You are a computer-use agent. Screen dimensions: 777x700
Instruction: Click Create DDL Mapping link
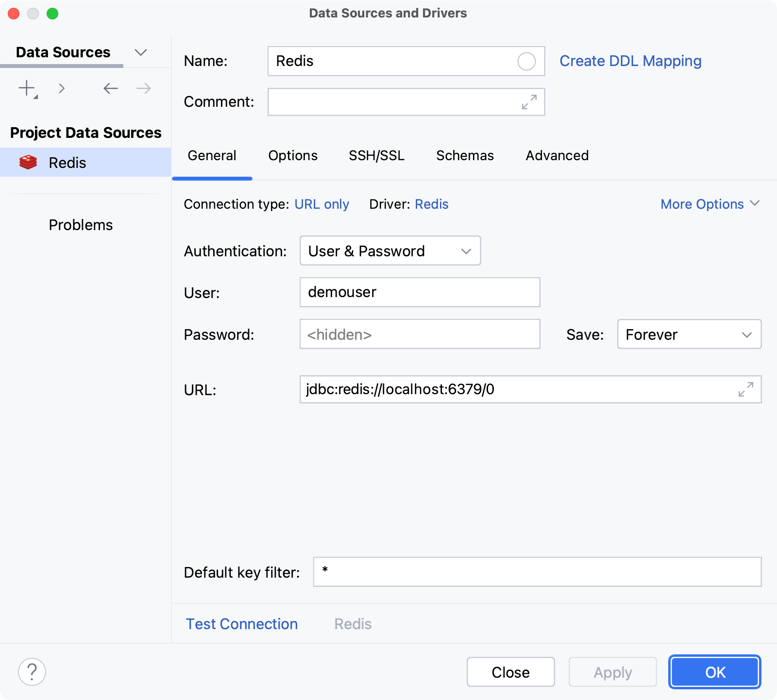coord(630,61)
